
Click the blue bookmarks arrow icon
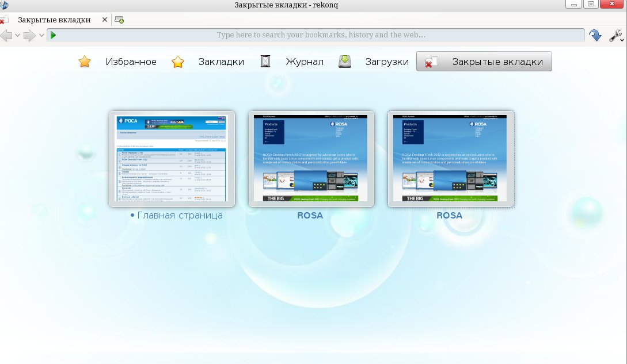pos(595,35)
